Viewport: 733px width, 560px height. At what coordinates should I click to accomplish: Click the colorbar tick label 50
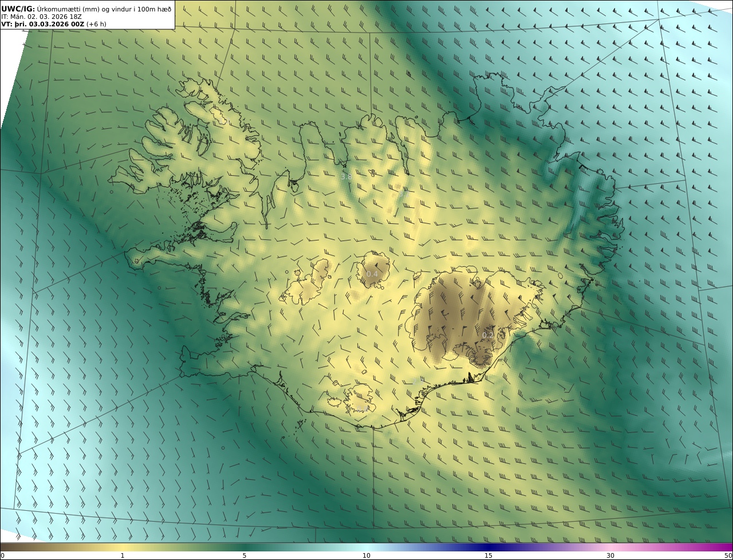tap(728, 555)
